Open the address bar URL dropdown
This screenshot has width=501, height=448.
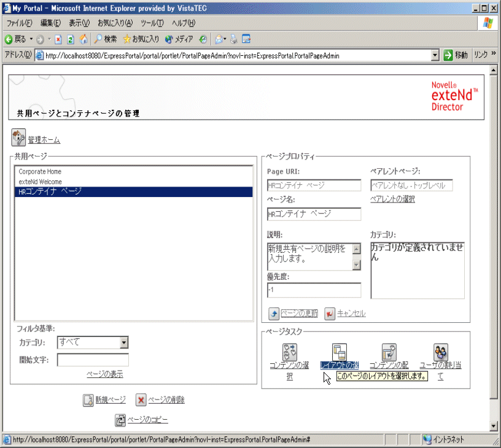[x=435, y=56]
